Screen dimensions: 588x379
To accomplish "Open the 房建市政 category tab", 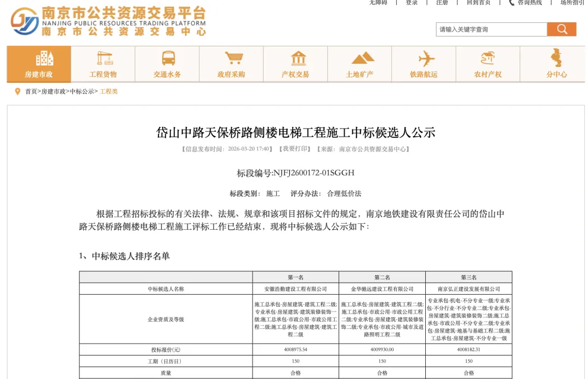I will click(39, 64).
